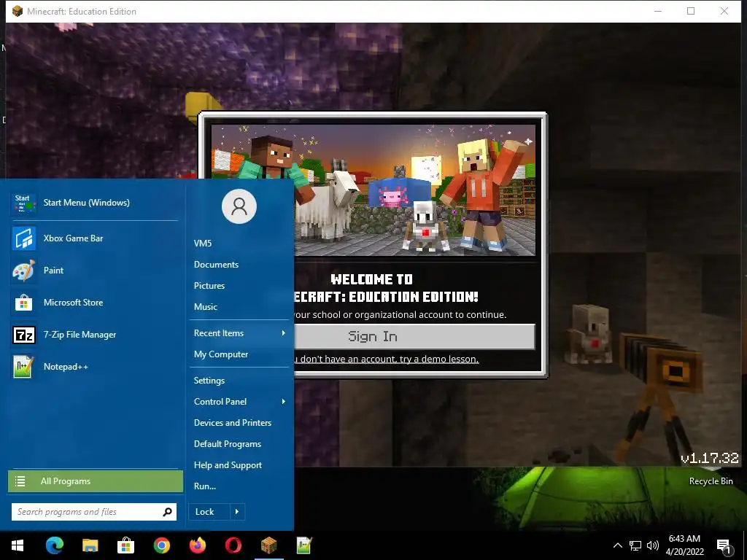Click the Lock button
Image resolution: width=747 pixels, height=560 pixels.
click(x=209, y=512)
